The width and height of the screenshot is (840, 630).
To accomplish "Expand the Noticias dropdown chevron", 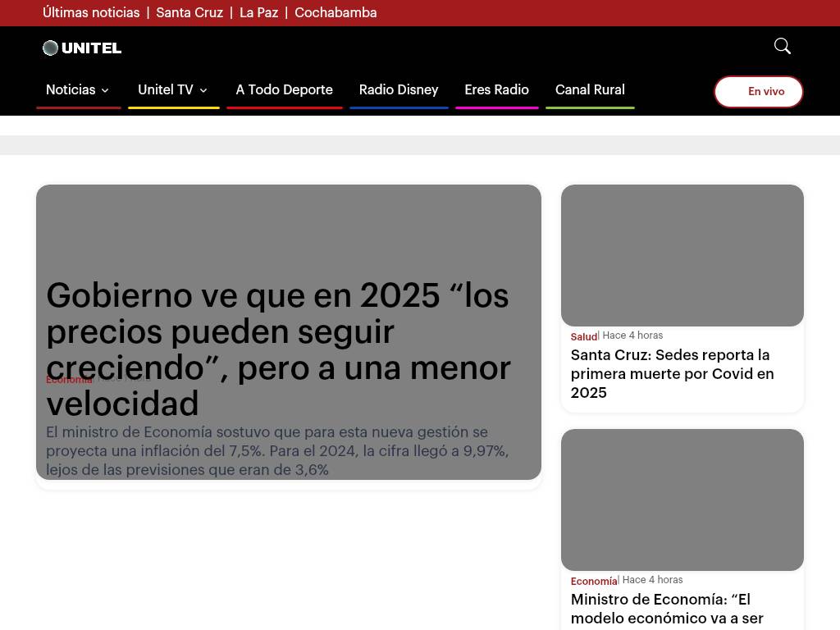I will (x=105, y=90).
